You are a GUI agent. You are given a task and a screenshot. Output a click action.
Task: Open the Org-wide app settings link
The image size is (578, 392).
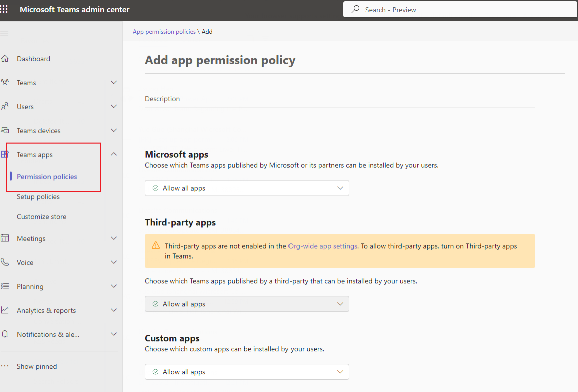(x=323, y=246)
